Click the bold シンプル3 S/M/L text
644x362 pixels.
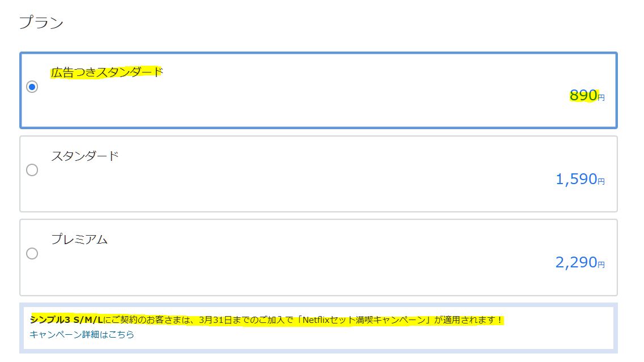click(x=66, y=320)
